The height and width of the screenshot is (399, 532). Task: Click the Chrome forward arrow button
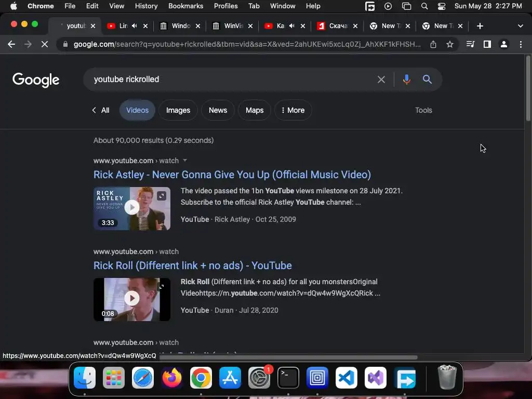click(x=28, y=45)
